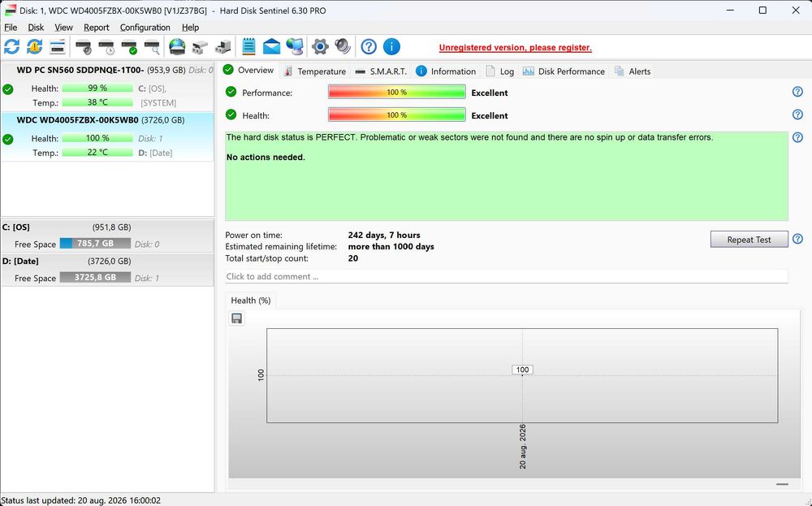Click green check icon beside WD4005FZBX health
Image resolution: width=812 pixels, height=506 pixels.
tap(8, 140)
